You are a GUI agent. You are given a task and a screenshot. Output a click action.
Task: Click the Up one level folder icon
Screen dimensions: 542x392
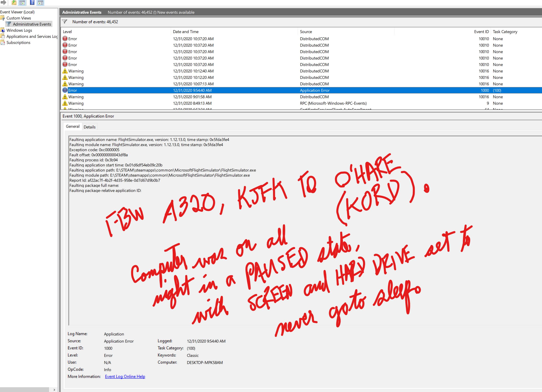14,3
